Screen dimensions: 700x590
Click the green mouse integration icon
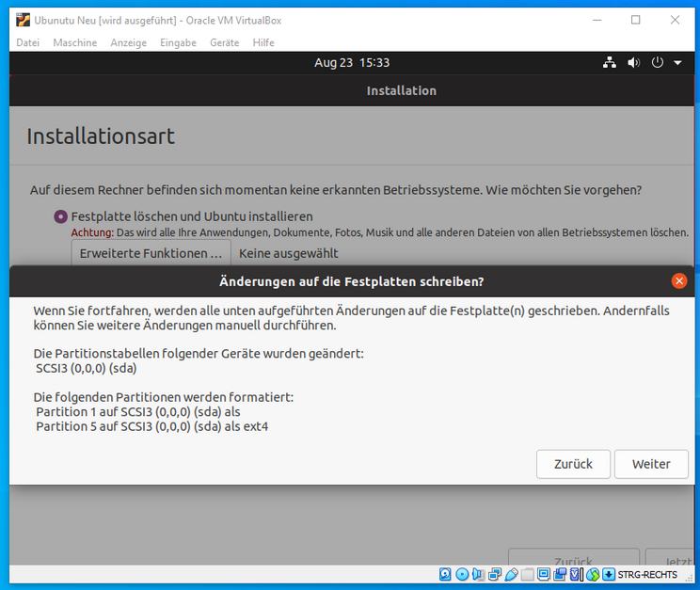click(x=592, y=575)
